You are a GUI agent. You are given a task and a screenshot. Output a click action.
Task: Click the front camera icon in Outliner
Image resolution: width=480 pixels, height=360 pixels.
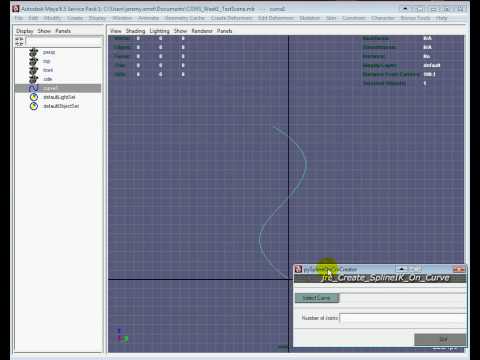point(34,70)
